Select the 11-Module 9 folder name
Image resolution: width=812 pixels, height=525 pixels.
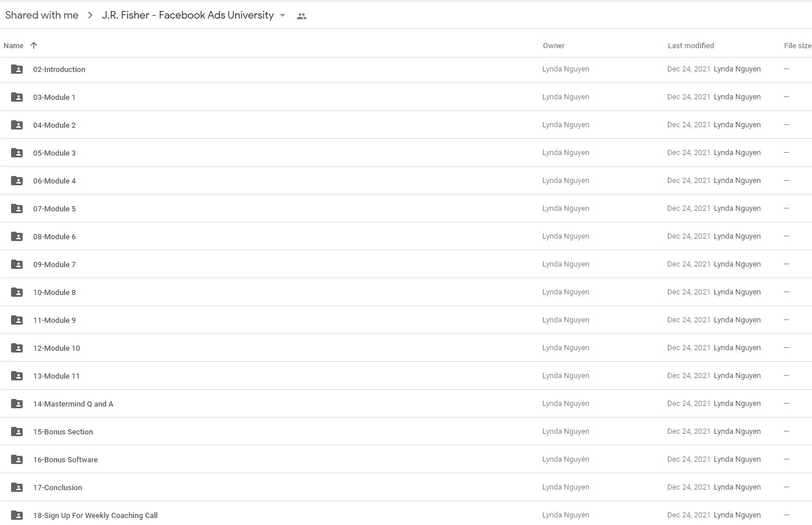pos(54,320)
